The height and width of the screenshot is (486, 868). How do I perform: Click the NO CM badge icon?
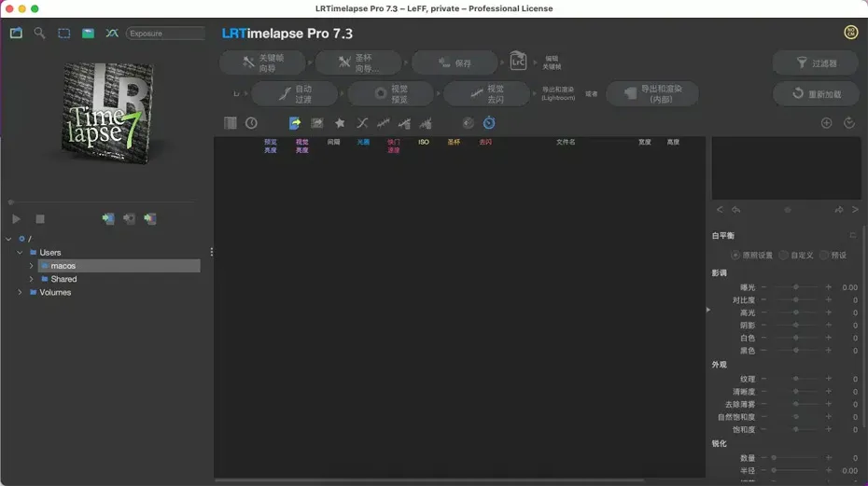coord(850,33)
